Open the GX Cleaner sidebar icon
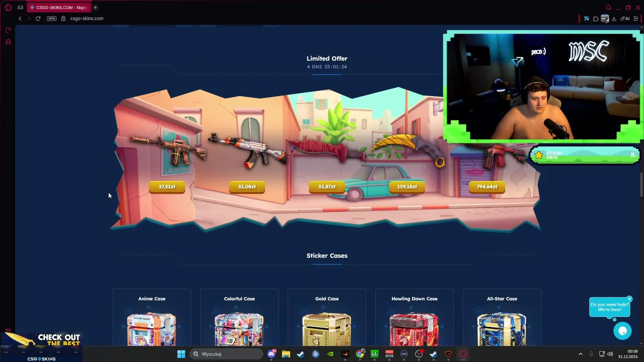The image size is (644, 362). (x=8, y=42)
